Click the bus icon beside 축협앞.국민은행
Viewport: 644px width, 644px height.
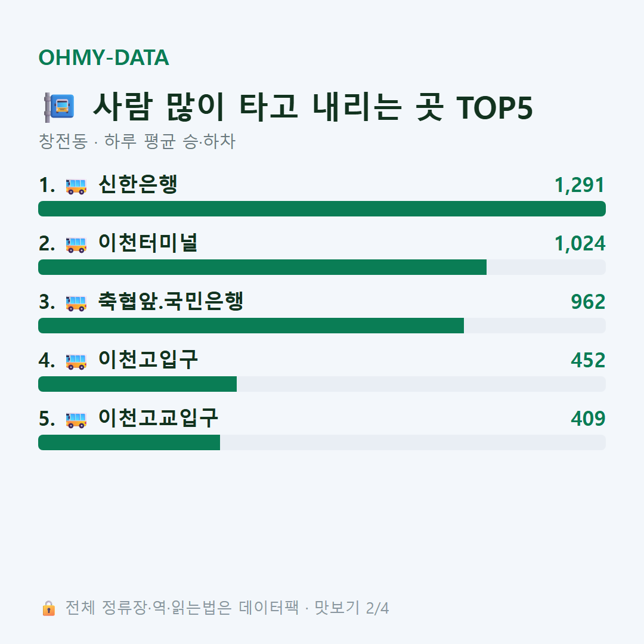click(x=76, y=303)
